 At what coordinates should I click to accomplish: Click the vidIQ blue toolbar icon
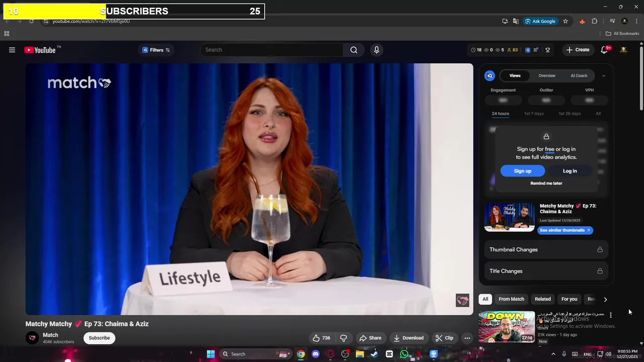[528, 50]
